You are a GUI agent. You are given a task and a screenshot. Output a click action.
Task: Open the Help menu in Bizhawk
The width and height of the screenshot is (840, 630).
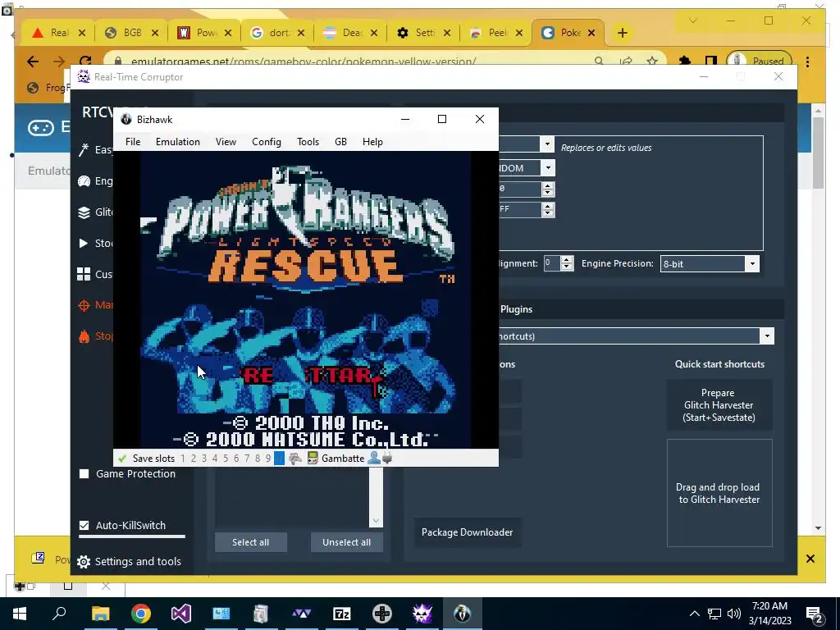tap(372, 142)
